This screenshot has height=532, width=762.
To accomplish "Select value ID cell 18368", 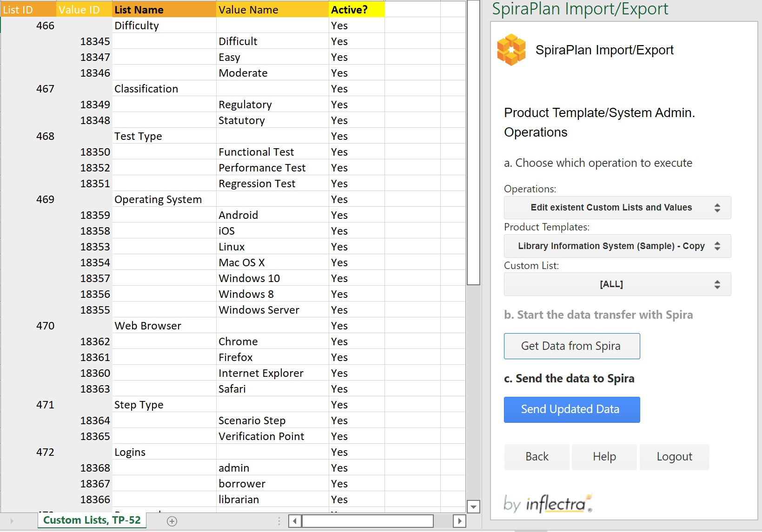I will 85,468.
